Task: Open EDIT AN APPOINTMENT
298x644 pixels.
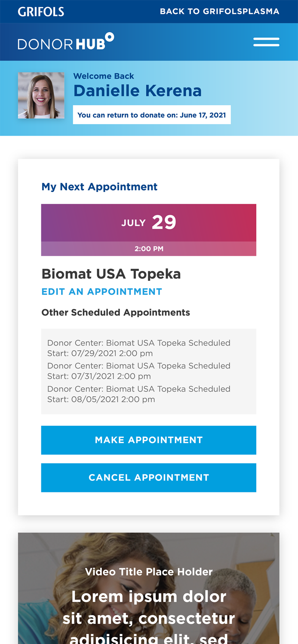Action: coord(102,291)
